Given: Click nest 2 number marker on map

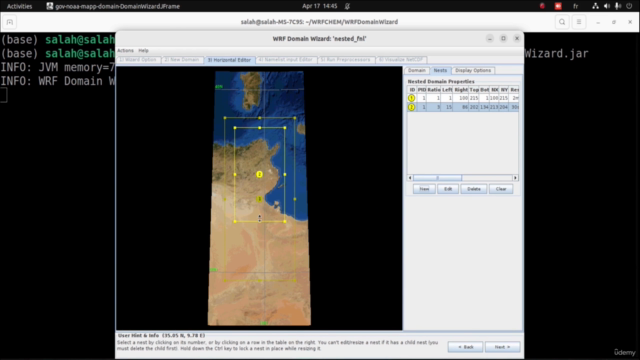Looking at the screenshot, I should point(259,174).
